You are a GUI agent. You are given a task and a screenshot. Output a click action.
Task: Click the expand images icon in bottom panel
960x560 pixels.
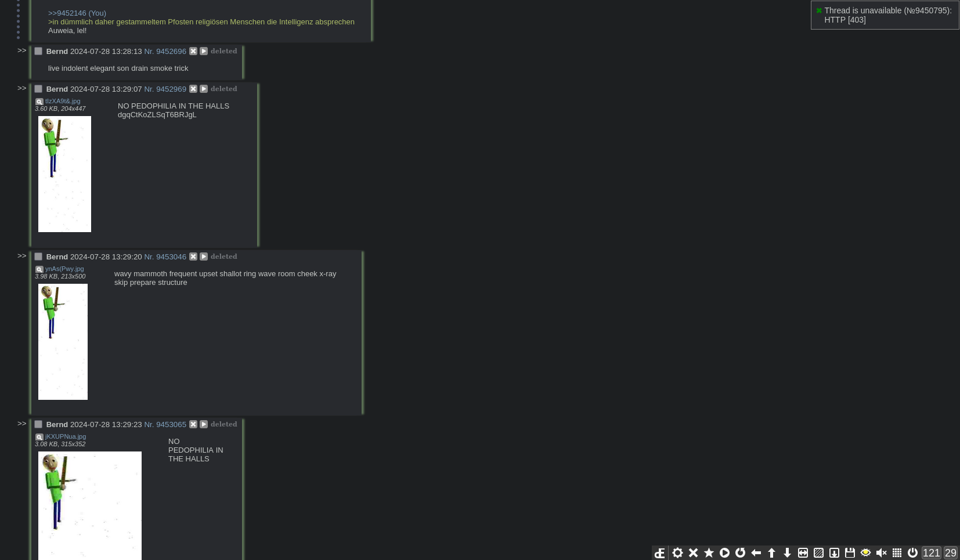point(803,553)
